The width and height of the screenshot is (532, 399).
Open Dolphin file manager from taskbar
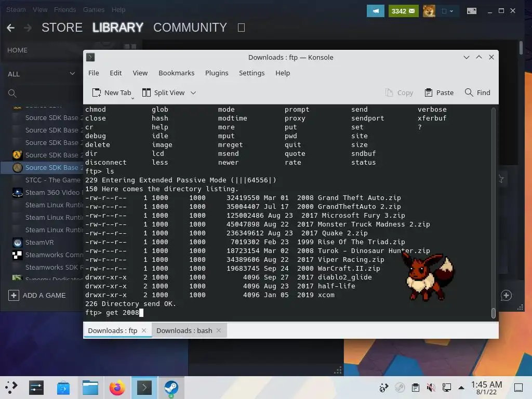(90, 388)
